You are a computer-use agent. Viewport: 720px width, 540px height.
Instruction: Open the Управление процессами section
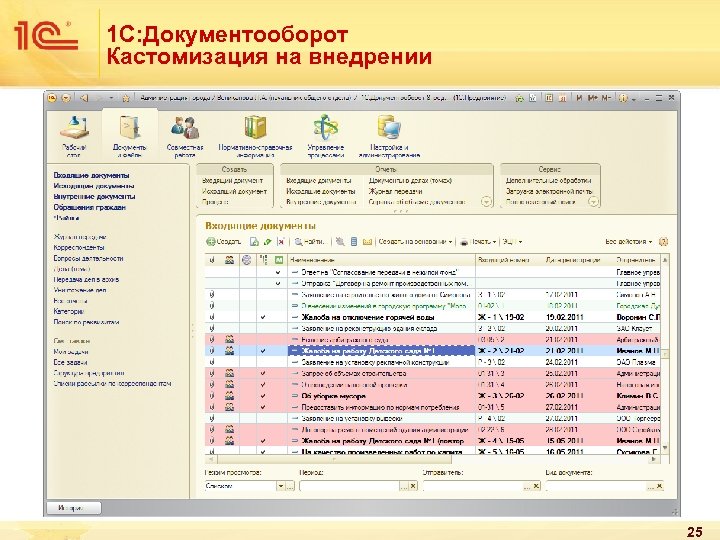click(326, 134)
